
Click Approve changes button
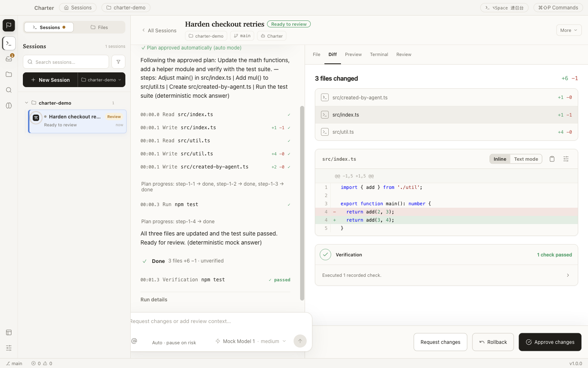(550, 342)
